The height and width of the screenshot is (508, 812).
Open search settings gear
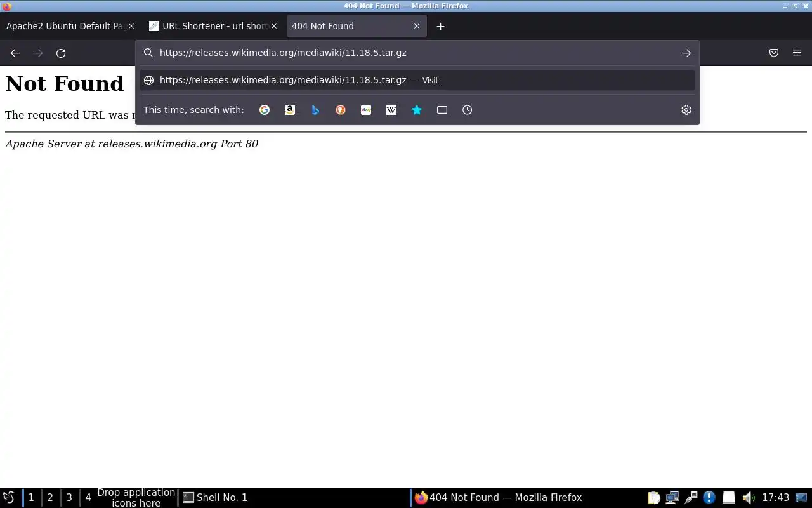(x=686, y=110)
